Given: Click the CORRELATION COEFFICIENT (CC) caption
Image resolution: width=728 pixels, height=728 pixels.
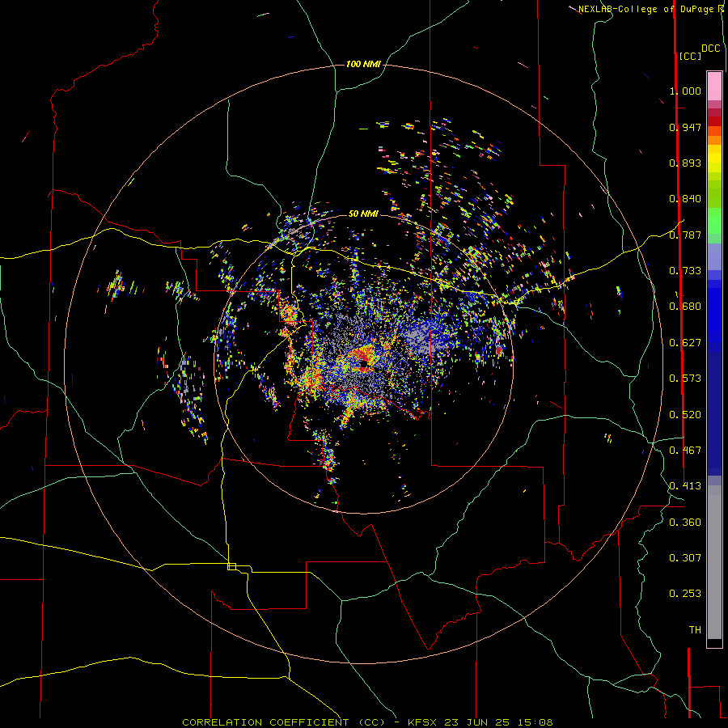Looking at the screenshot, I should 284,722.
